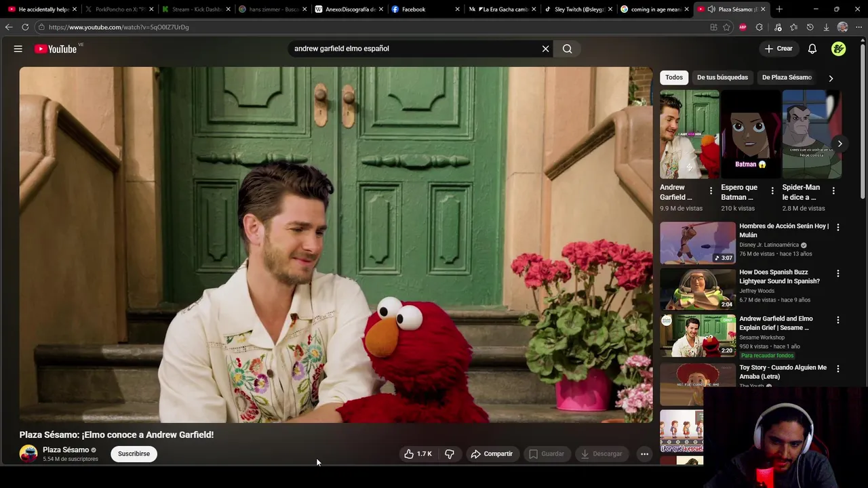868x488 pixels.
Task: Go back with the browser back arrow
Action: (x=9, y=27)
